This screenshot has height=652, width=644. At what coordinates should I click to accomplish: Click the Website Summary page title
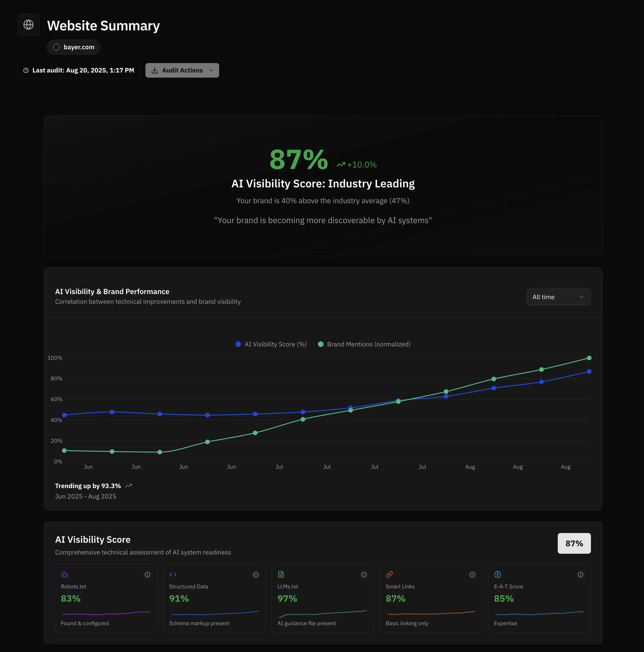[104, 26]
